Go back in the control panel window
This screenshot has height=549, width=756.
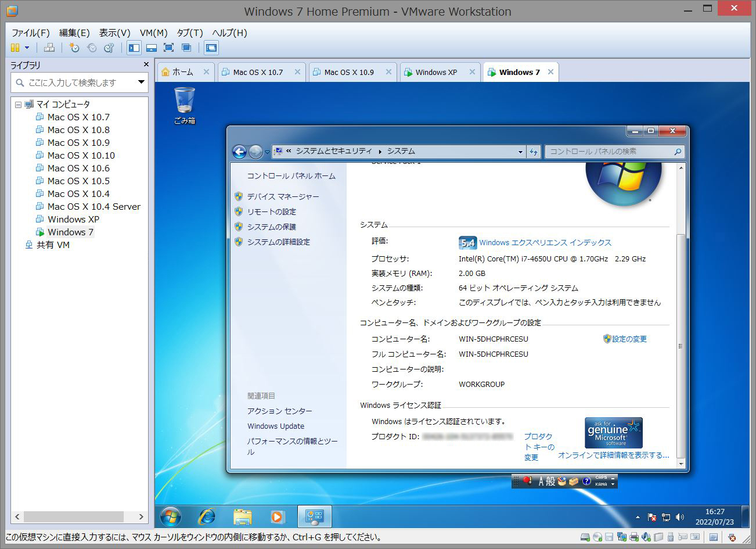tap(239, 152)
